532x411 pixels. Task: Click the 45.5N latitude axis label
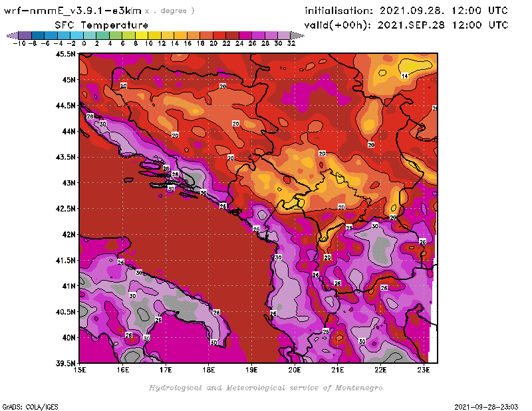(x=65, y=54)
